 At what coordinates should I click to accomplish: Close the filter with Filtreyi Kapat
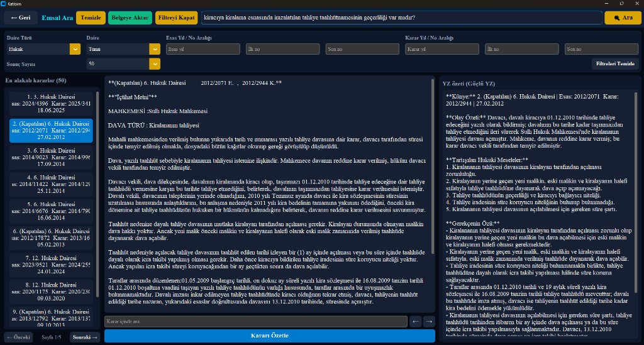(176, 18)
